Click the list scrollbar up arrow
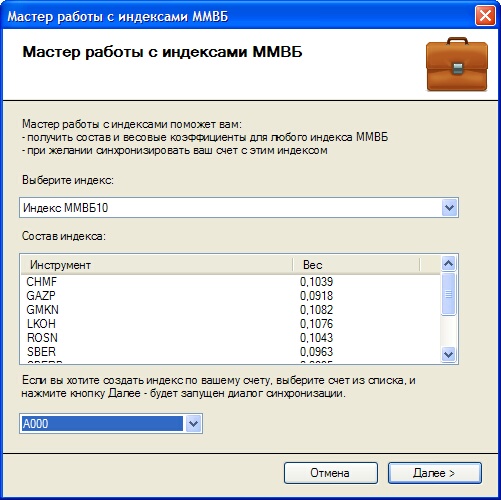This screenshot has width=501, height=500. 448,264
